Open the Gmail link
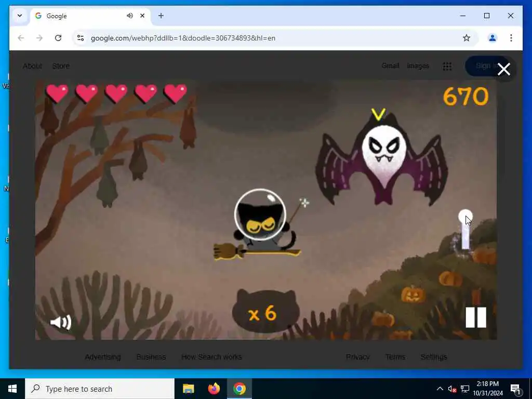This screenshot has height=399, width=532. [390, 65]
